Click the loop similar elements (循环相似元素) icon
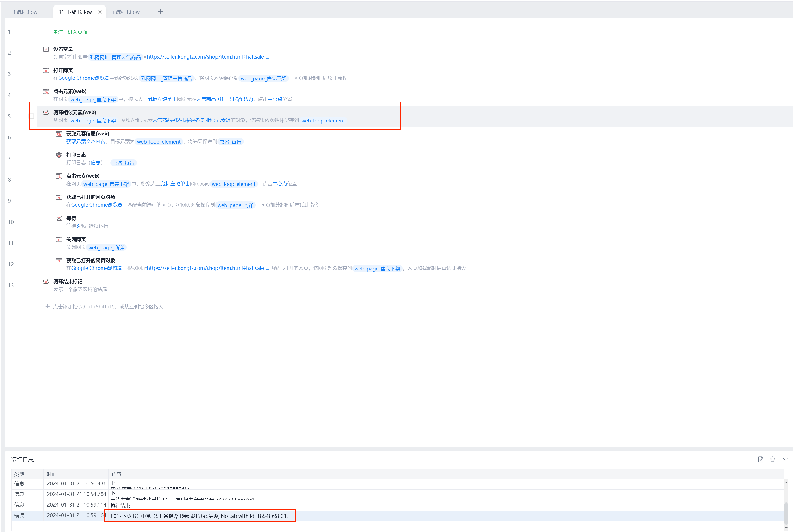Image resolution: width=793 pixels, height=532 pixels. click(46, 113)
